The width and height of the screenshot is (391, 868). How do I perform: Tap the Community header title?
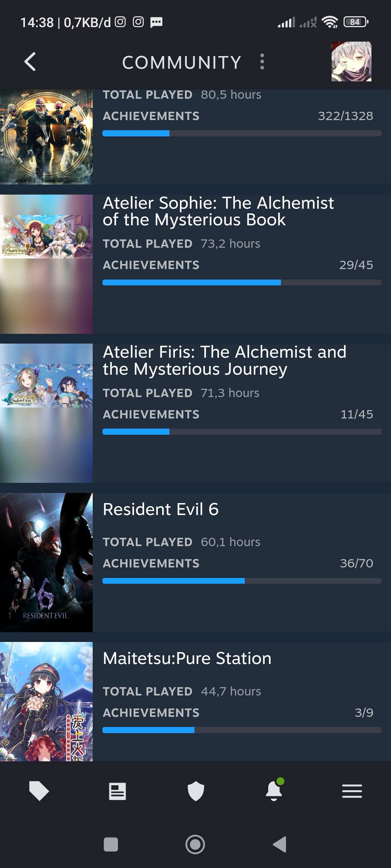point(182,62)
